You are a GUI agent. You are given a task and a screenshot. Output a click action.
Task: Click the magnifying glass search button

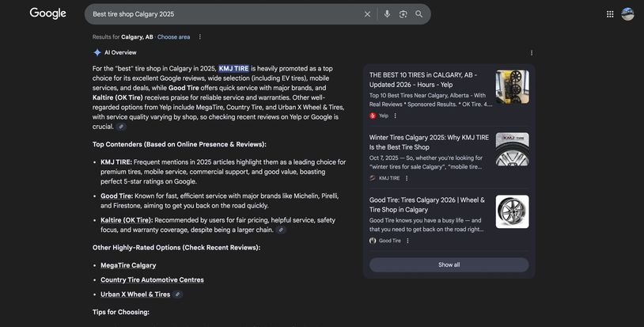pyautogui.click(x=419, y=14)
